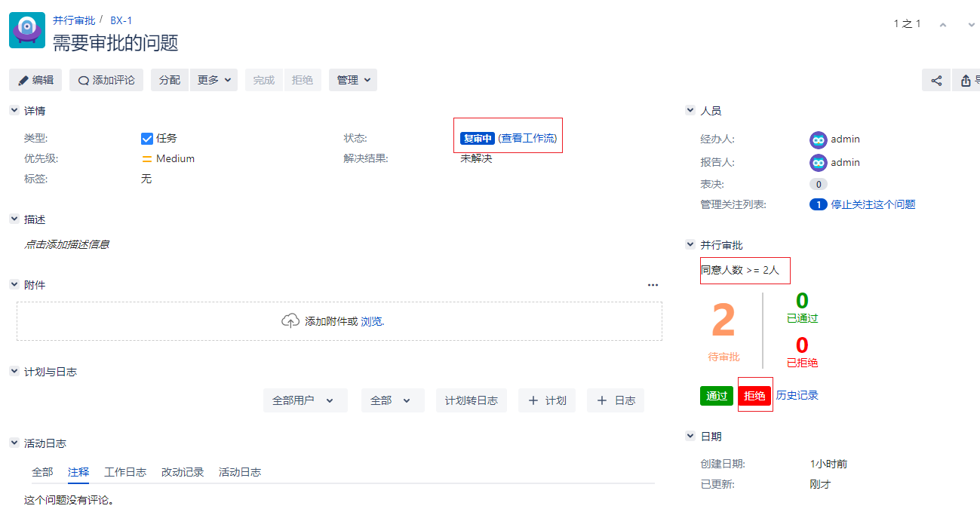Viewport: 980px width, 515px height.
Task: Collapse the 人员 section
Action: (690, 111)
